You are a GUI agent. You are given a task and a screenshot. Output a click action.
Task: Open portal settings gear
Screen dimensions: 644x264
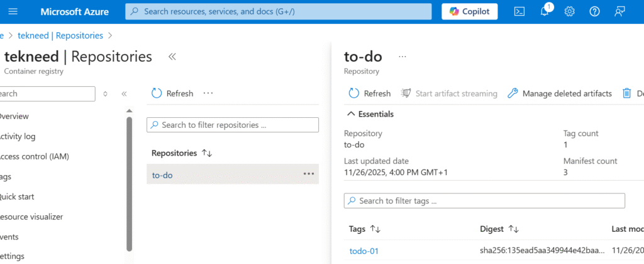(570, 11)
